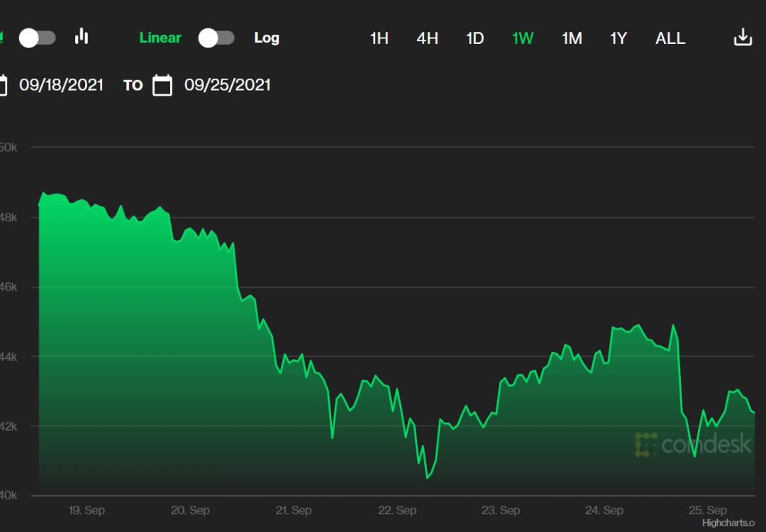The height and width of the screenshot is (532, 766).
Task: Switch to the 1H time range
Action: click(x=379, y=38)
